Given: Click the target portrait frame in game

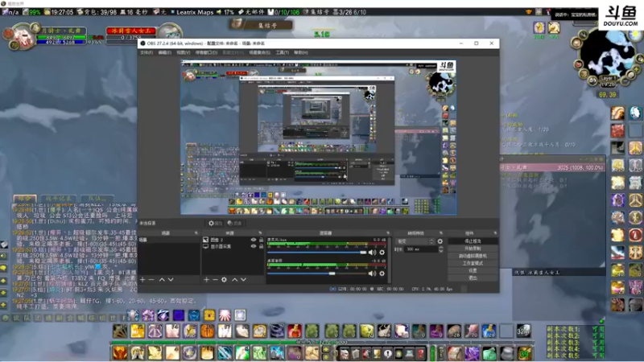Looking at the screenshot, I should click(169, 32).
